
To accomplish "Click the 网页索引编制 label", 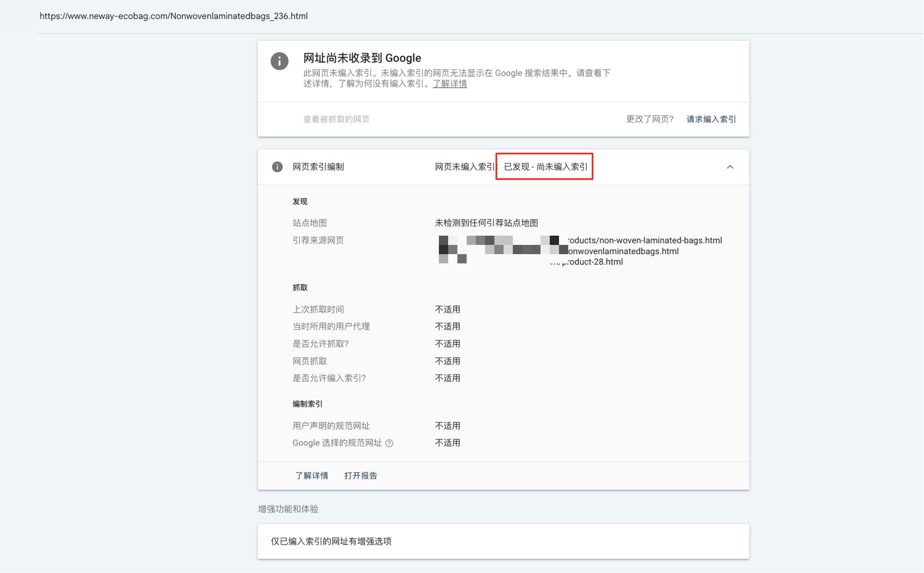I will pyautogui.click(x=318, y=167).
